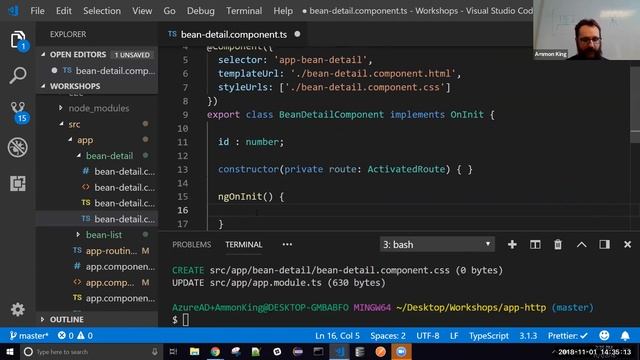640x360 pixels.
Task: Open Windows Start menu
Action: [9, 351]
